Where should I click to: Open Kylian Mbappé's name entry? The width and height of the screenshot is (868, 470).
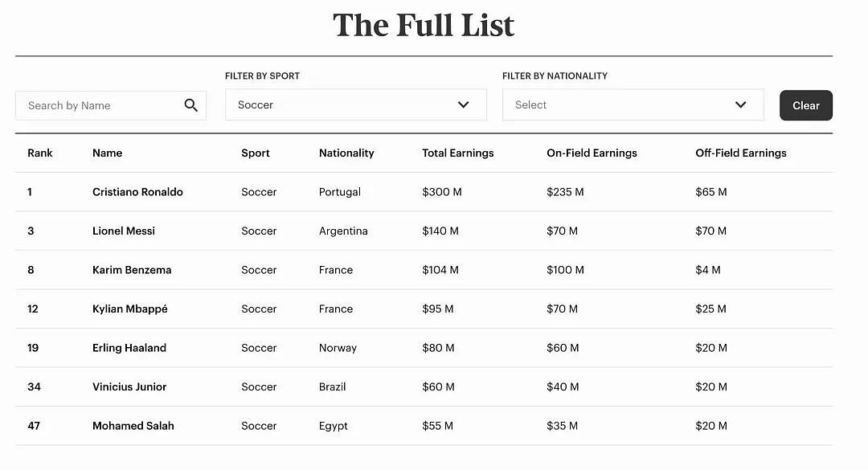tap(130, 309)
